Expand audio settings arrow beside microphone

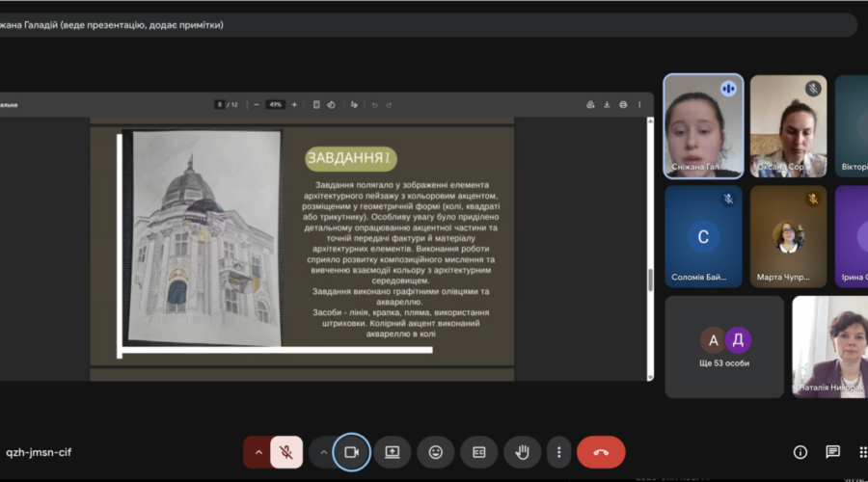click(258, 452)
